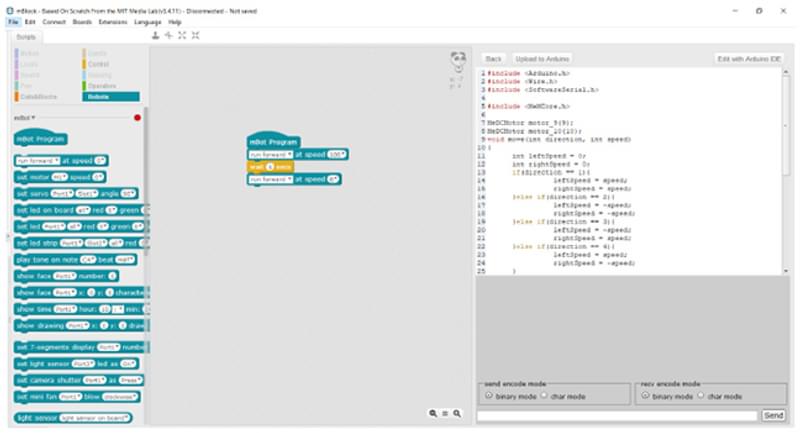Open the Extensions menu

[113, 22]
